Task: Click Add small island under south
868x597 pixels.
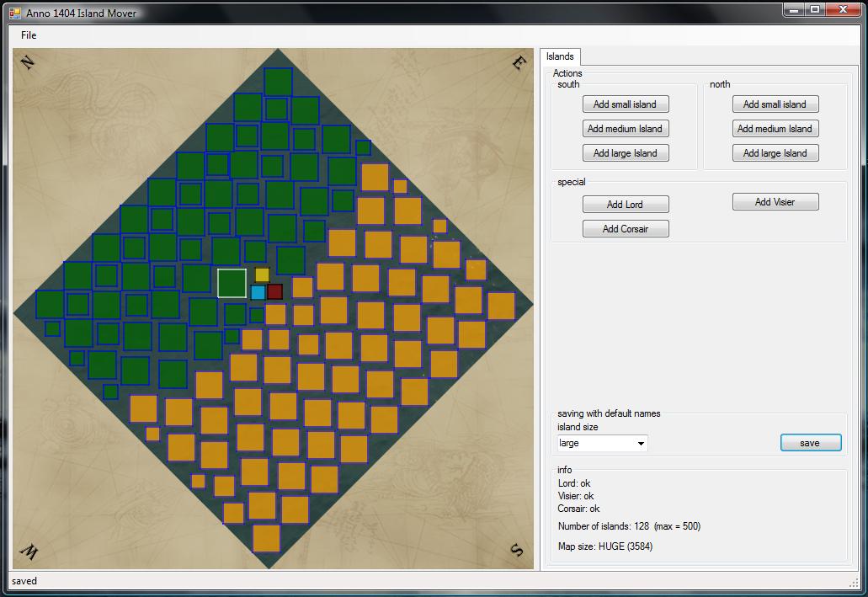Action: [x=626, y=104]
